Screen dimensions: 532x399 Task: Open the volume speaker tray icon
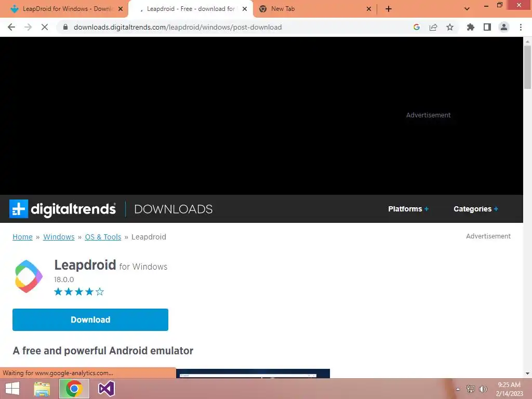[483, 389]
